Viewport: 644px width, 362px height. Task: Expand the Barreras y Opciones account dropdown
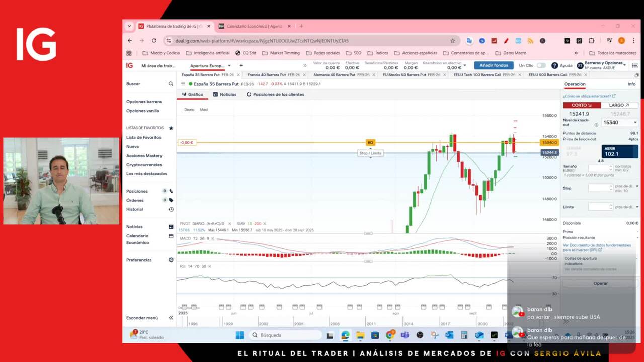pos(624,64)
